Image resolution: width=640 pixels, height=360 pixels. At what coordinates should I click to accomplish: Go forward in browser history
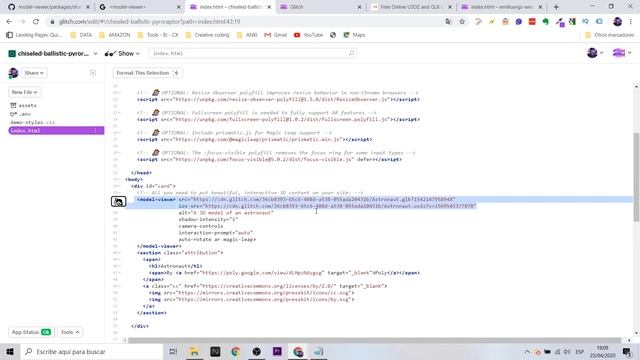[x=22, y=22]
